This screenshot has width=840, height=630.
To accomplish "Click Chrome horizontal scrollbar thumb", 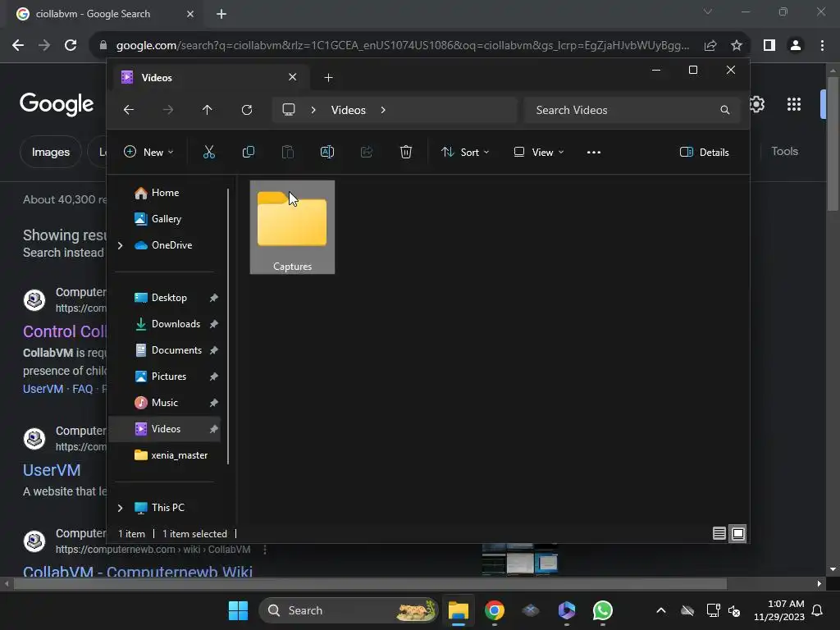I will [x=370, y=583].
